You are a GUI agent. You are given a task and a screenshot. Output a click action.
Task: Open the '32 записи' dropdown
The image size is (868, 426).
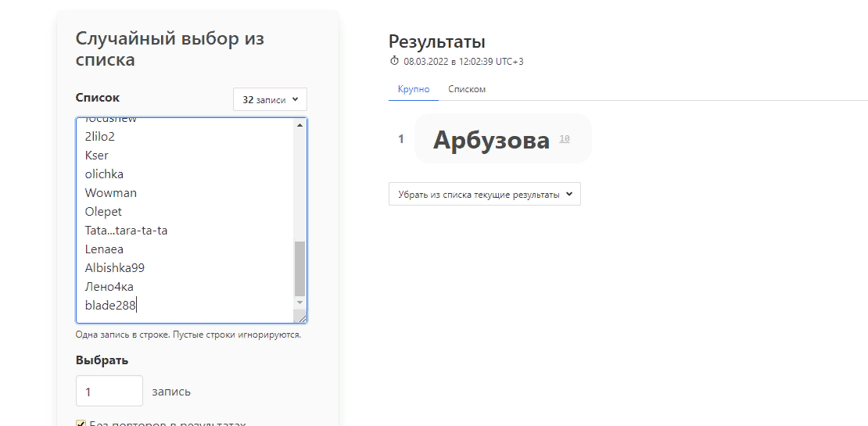point(270,99)
